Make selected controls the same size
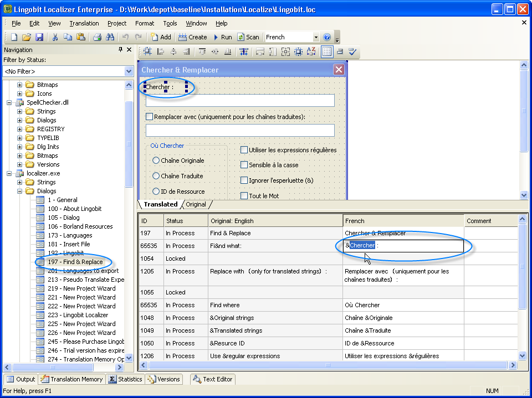The height and width of the screenshot is (398, 532). point(285,51)
